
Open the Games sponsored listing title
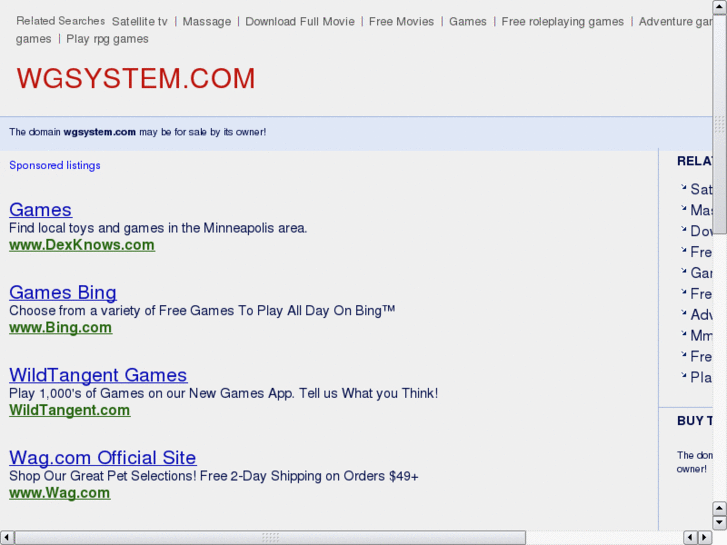[x=40, y=210]
